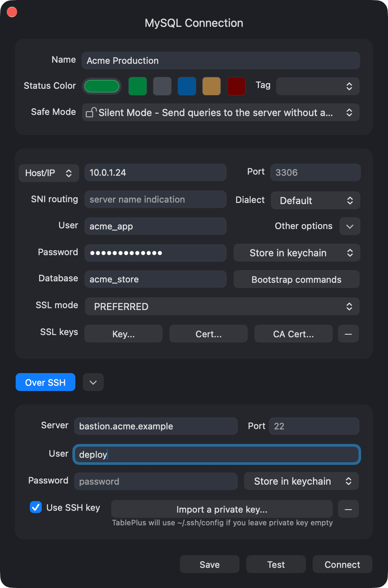Image resolution: width=388 pixels, height=588 pixels.
Task: Click the SSH Server field bastion.acme.example
Action: (x=156, y=426)
